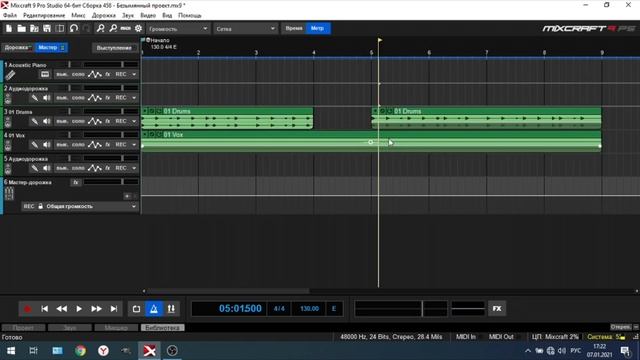Screen dimensions: 640x360
Task: Create a new project from toolbar
Action: [9, 29]
